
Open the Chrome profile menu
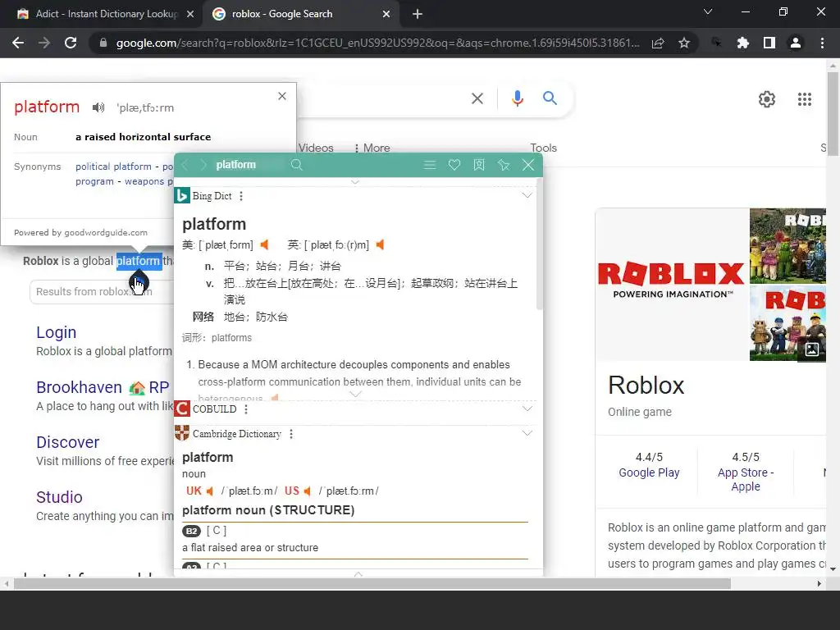pyautogui.click(x=796, y=43)
